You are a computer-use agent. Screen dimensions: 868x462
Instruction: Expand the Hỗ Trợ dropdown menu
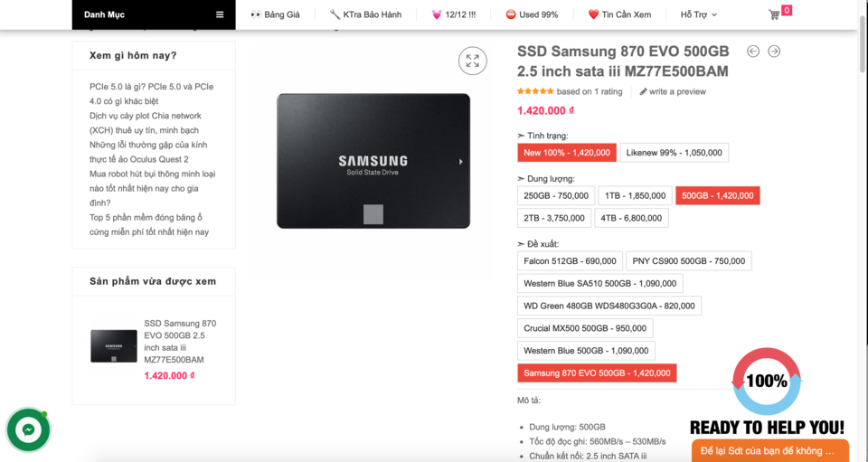[x=699, y=15]
